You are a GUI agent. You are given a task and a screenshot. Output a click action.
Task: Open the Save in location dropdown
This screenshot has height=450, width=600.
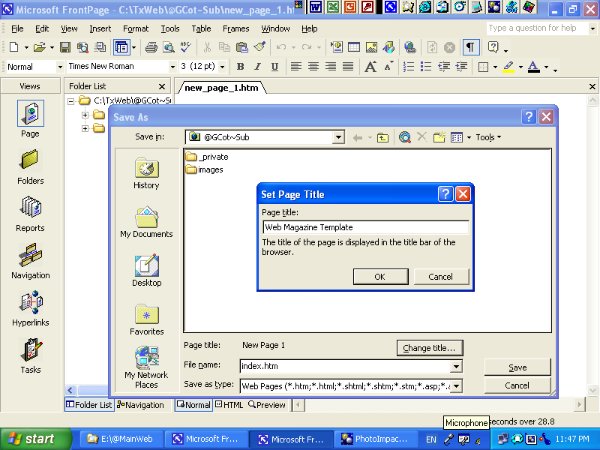[339, 137]
